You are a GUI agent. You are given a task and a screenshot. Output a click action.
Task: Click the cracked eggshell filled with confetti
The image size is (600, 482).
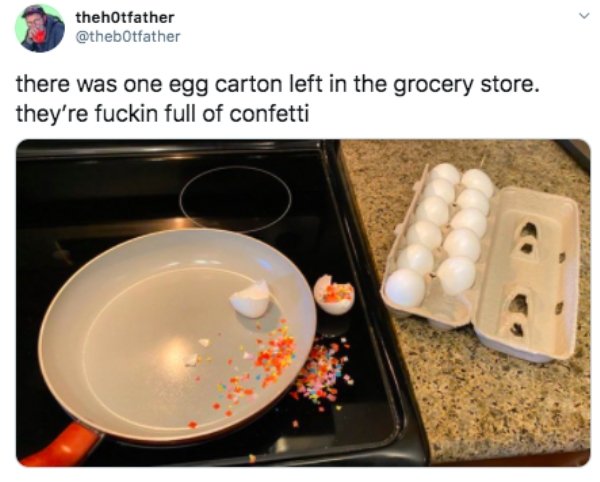click(x=334, y=294)
